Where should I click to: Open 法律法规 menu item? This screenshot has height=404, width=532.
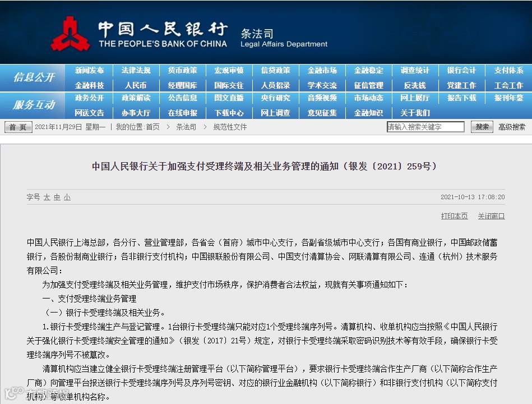pos(136,70)
